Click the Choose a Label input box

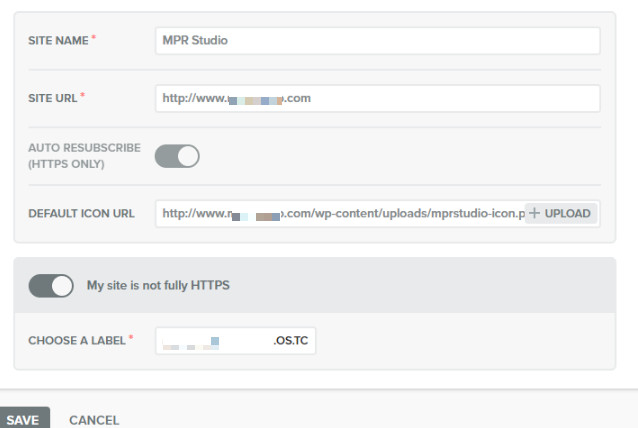pos(235,341)
